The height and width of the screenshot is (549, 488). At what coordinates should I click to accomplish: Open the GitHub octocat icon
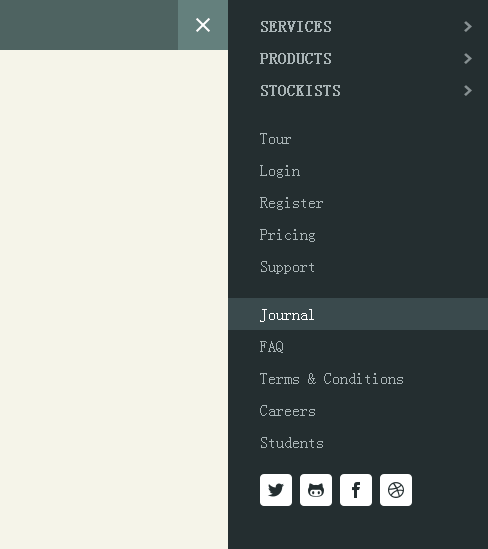click(x=316, y=490)
